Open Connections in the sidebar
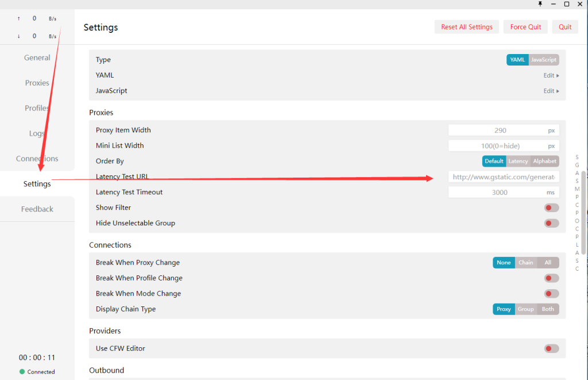The width and height of the screenshot is (588, 380). click(x=37, y=159)
